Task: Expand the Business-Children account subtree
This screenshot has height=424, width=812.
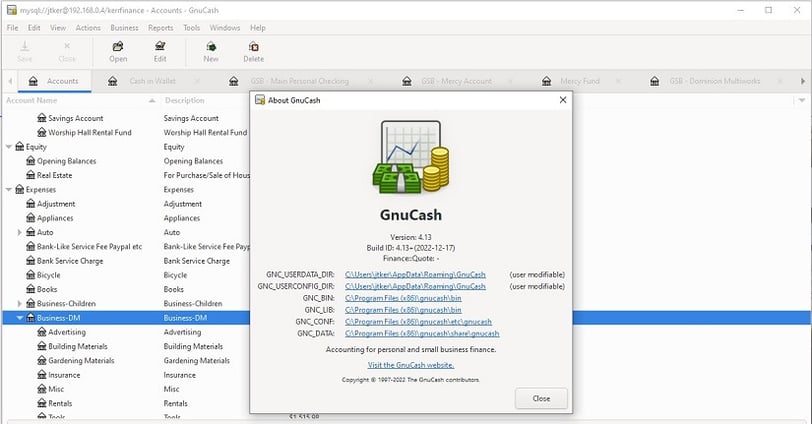Action: (20, 303)
